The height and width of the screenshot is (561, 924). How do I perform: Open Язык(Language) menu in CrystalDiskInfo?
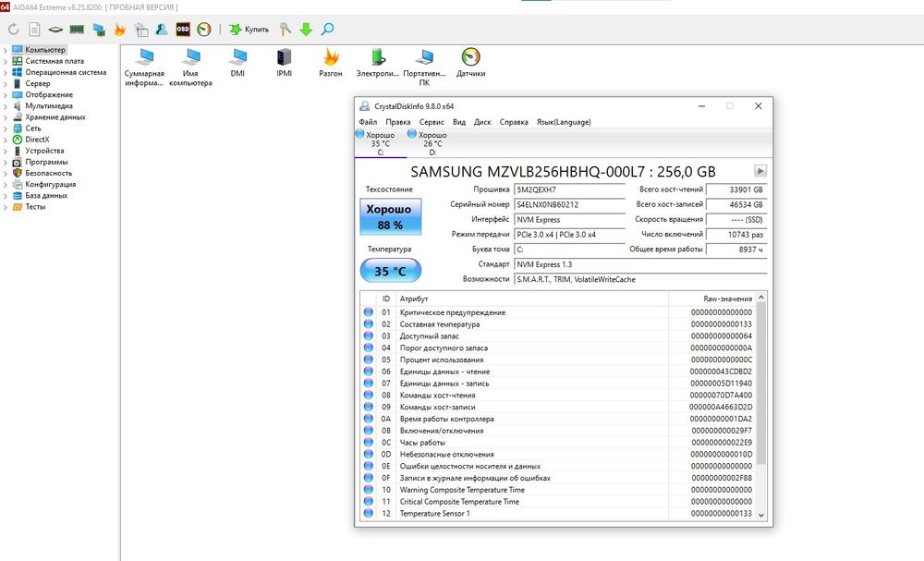[564, 122]
